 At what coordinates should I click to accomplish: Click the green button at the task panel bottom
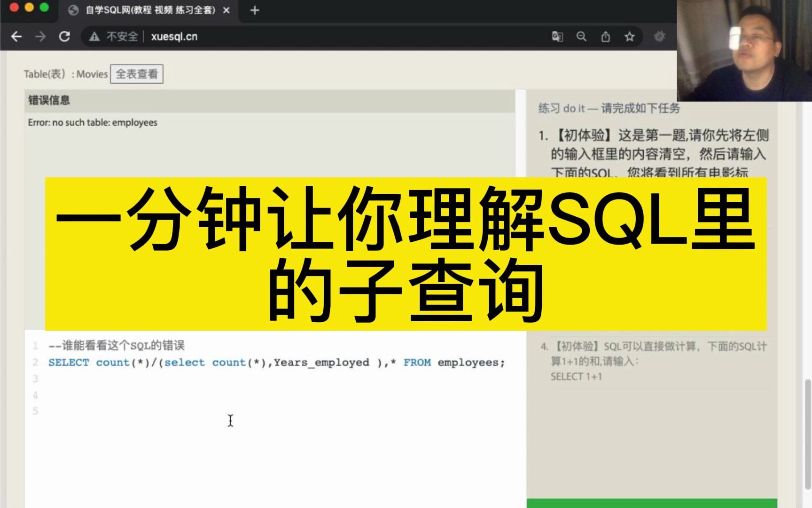(652, 503)
